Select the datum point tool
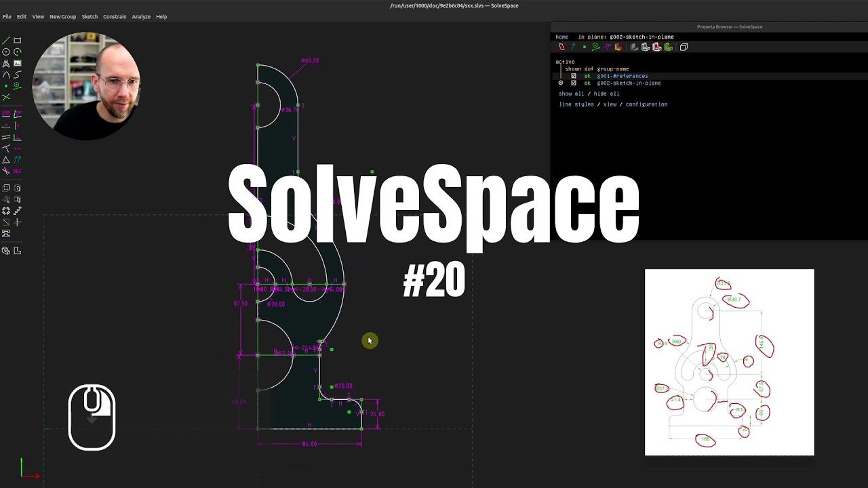This screenshot has width=868, height=488. [6, 86]
